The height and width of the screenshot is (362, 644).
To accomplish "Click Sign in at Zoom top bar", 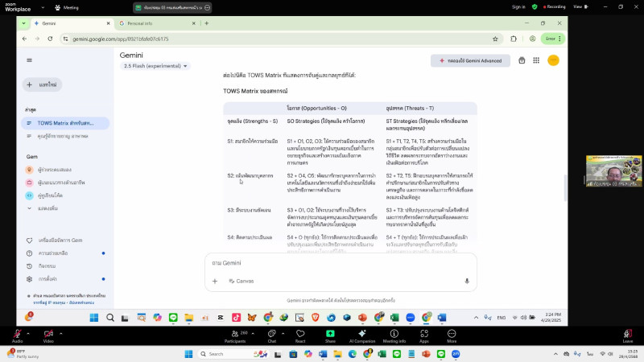I will pyautogui.click(x=518, y=7).
